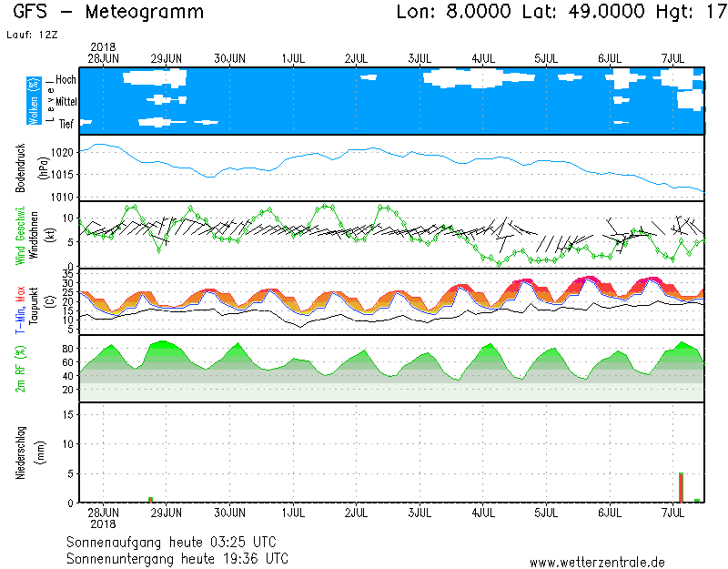The width and height of the screenshot is (728, 569).
Task: Select the 6JUL marker on bottom date axis
Action: click(x=610, y=513)
